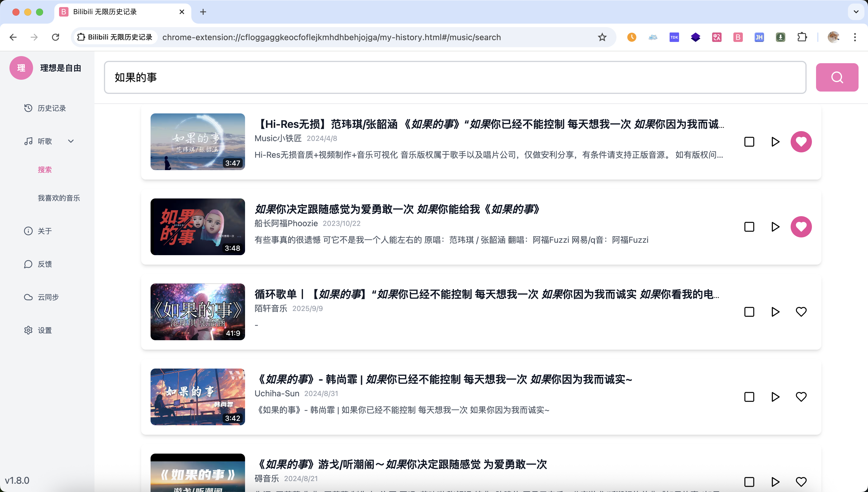Open 历史记录 in the sidebar
The image size is (868, 492).
coord(51,108)
